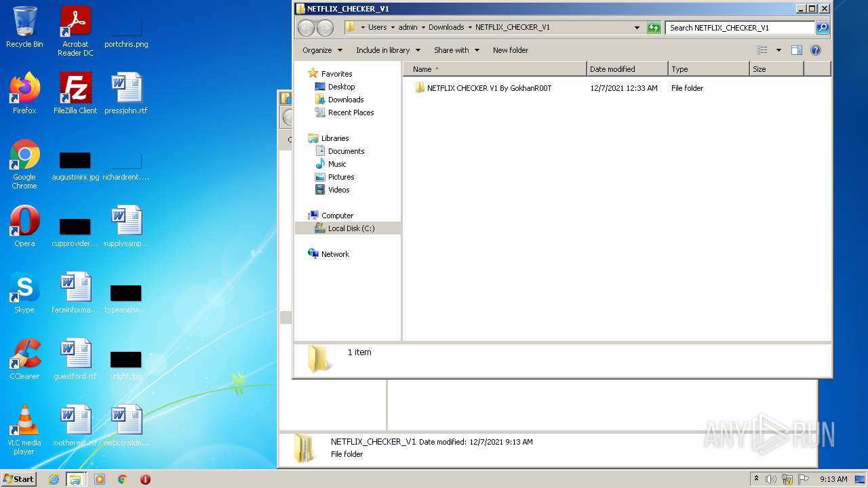Screen dimensions: 868x488
Task: Open the Action Center flag icon
Action: (802, 479)
